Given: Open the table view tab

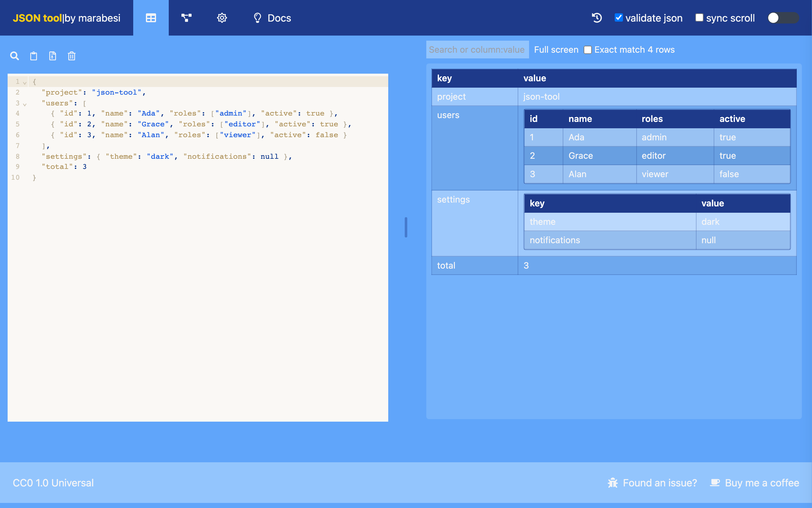Looking at the screenshot, I should [x=151, y=18].
